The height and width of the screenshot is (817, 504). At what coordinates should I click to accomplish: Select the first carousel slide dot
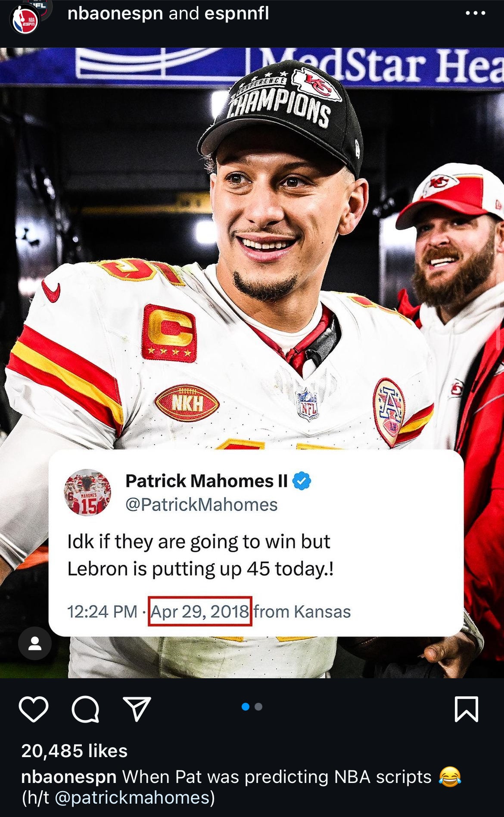coord(246,707)
